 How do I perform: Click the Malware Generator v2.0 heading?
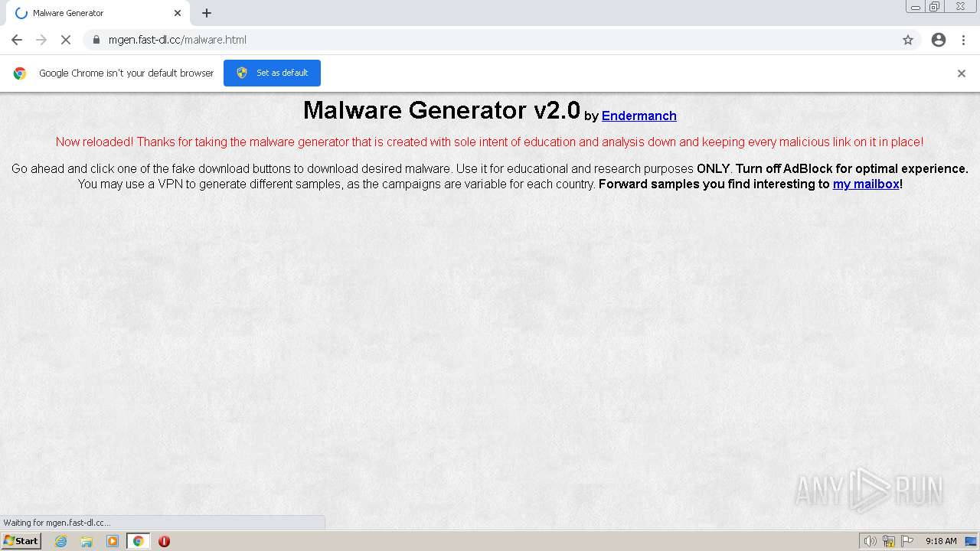point(442,110)
